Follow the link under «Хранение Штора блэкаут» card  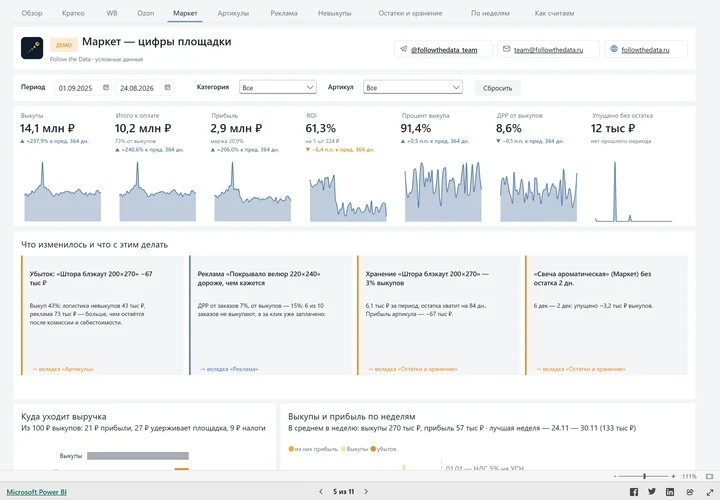[x=412, y=369]
